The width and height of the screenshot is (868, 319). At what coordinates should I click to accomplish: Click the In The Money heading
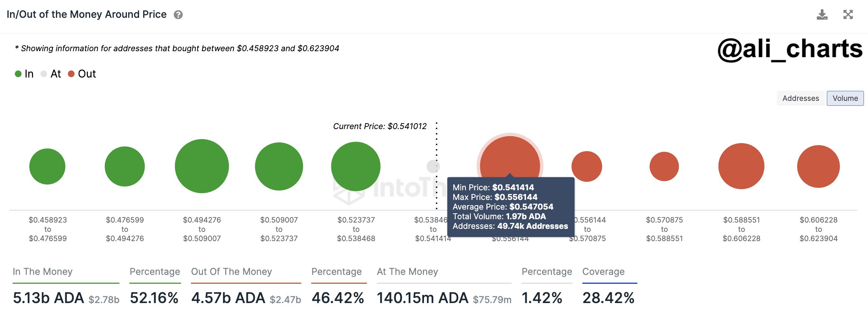pos(43,272)
